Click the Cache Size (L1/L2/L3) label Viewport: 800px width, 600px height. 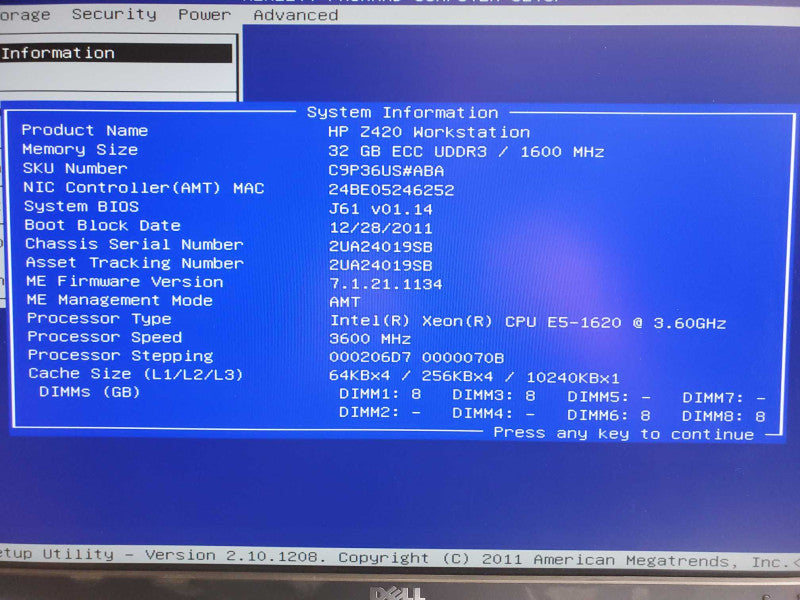point(136,374)
